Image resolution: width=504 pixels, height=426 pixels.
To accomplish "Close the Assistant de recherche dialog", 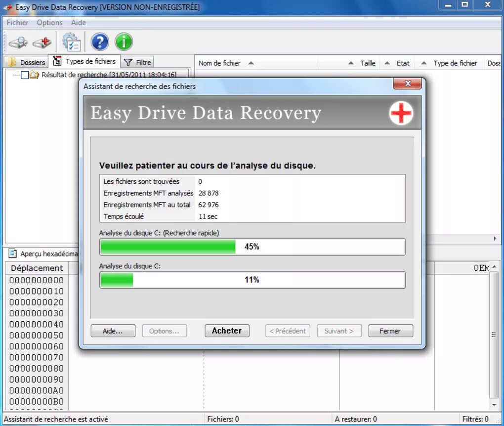I will point(407,84).
